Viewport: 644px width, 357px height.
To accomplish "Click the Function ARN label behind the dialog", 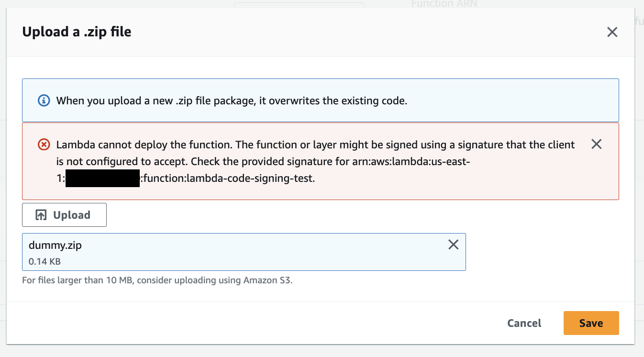I will pyautogui.click(x=444, y=4).
